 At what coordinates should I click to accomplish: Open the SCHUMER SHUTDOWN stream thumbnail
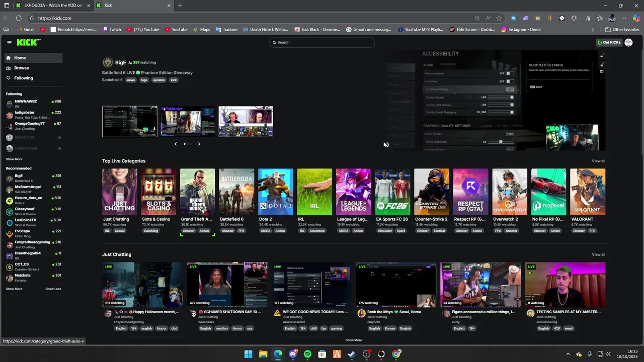pos(227,285)
